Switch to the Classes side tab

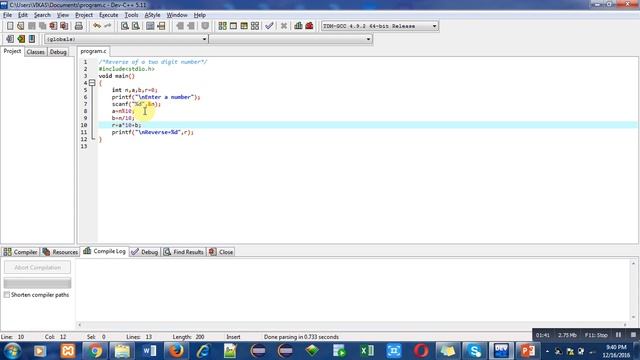36,52
